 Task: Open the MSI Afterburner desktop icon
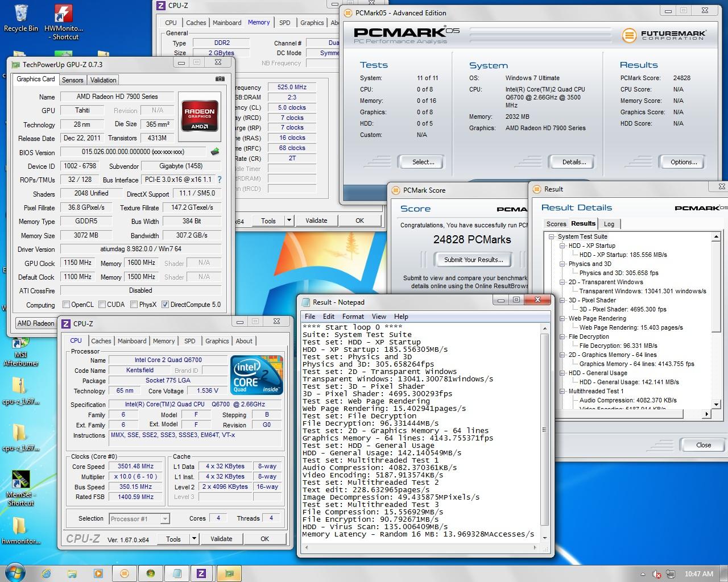coord(20,351)
